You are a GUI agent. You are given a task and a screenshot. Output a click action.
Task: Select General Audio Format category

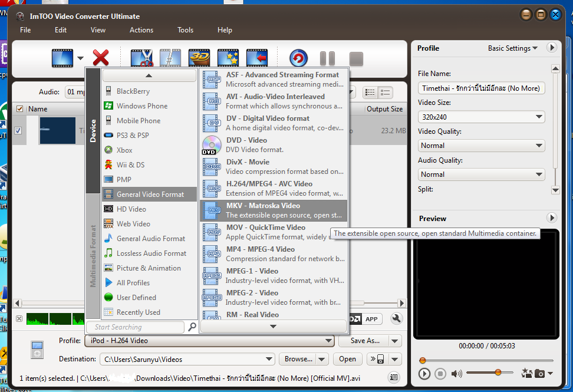pos(149,239)
